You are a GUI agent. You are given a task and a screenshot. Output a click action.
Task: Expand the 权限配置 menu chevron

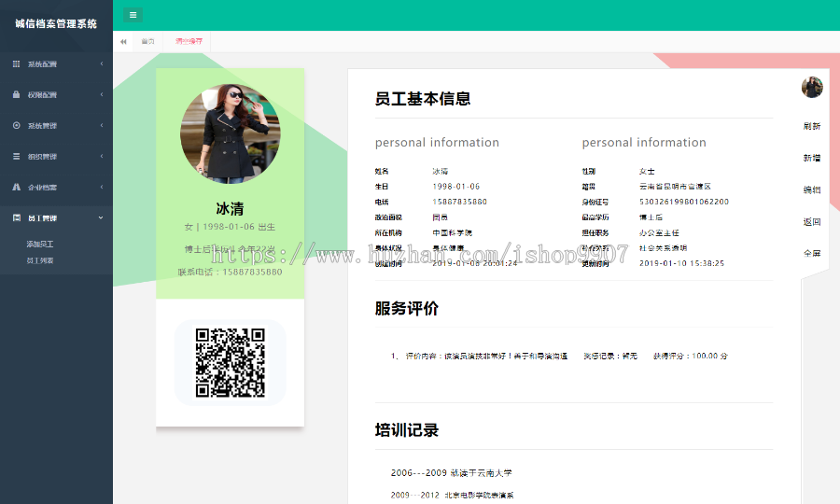tap(101, 94)
